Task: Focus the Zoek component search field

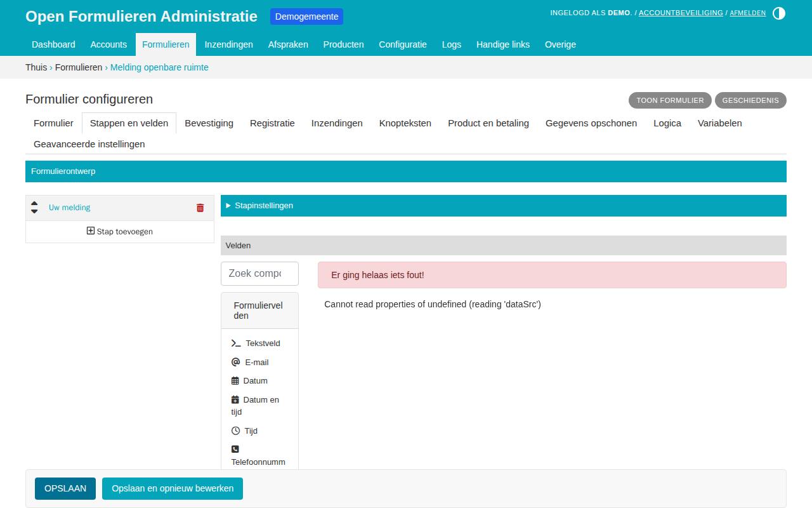Action: click(x=259, y=274)
